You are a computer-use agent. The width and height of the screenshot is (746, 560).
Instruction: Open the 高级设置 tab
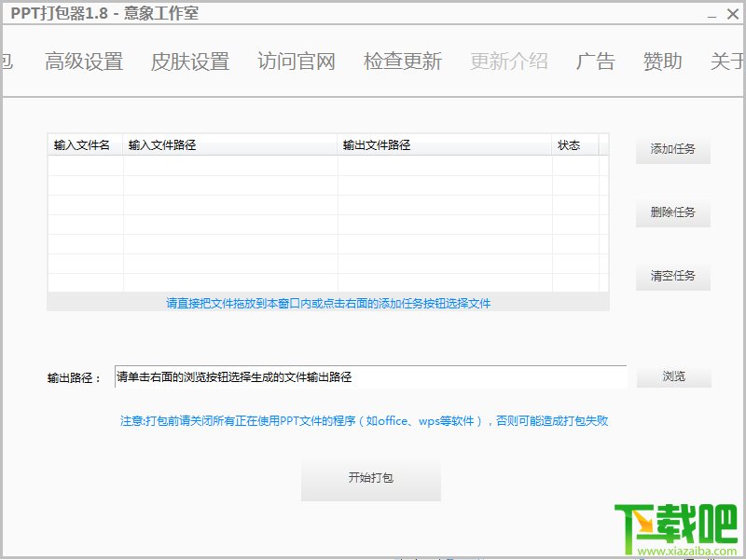tap(84, 61)
